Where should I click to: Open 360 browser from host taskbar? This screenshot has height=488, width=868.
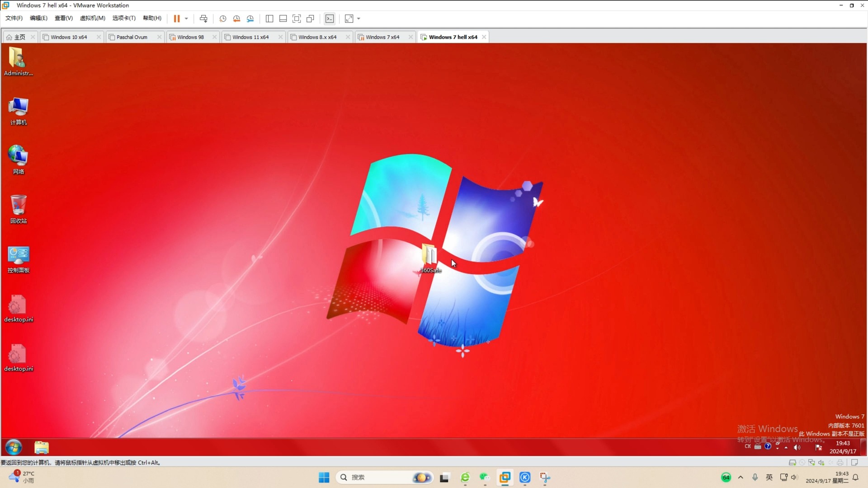coord(465,478)
